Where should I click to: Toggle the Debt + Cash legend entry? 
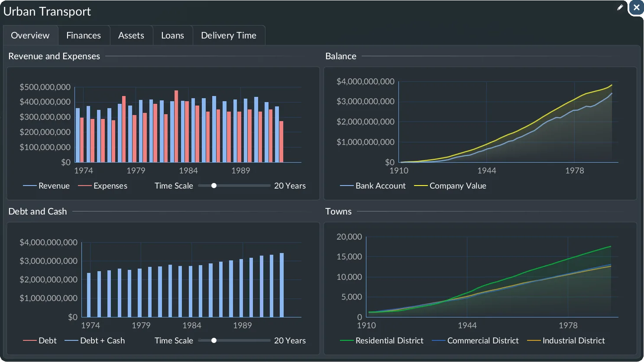click(x=95, y=340)
